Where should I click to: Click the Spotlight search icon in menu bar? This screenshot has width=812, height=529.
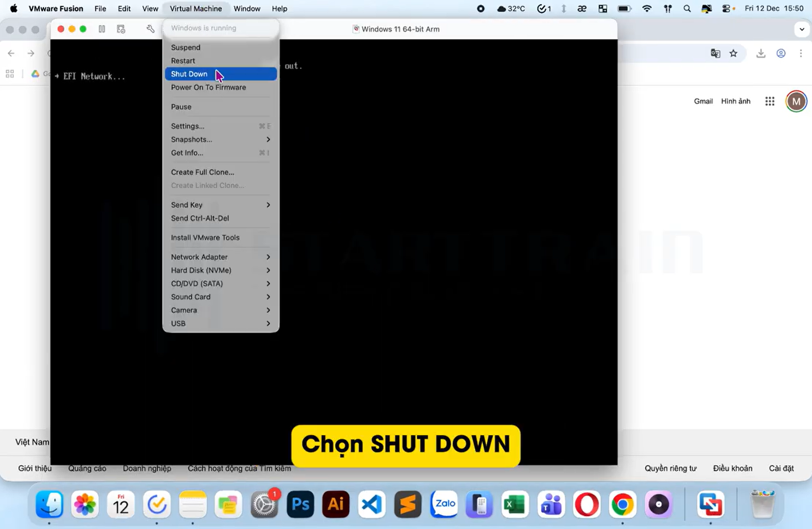coord(687,8)
